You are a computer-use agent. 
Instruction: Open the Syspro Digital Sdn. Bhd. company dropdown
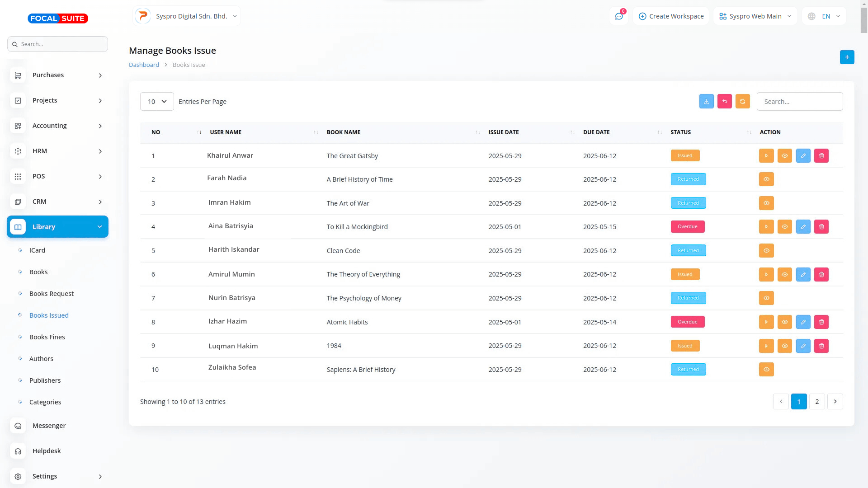187,16
